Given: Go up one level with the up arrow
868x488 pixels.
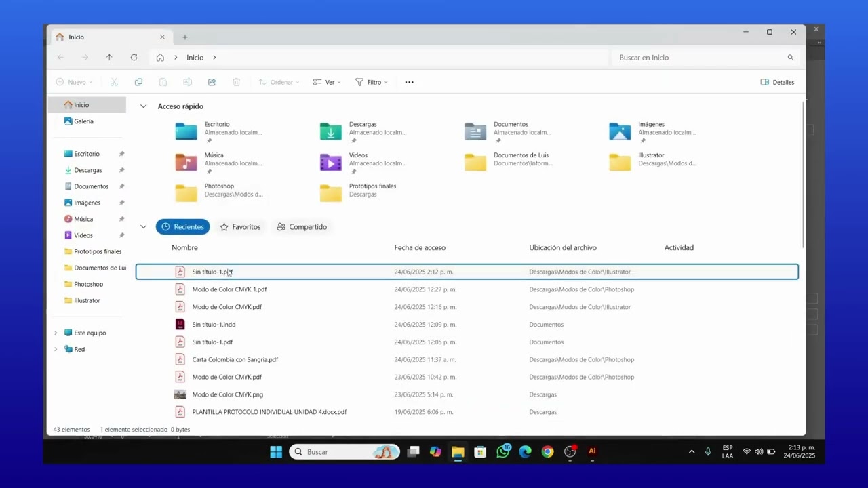Looking at the screenshot, I should [109, 58].
